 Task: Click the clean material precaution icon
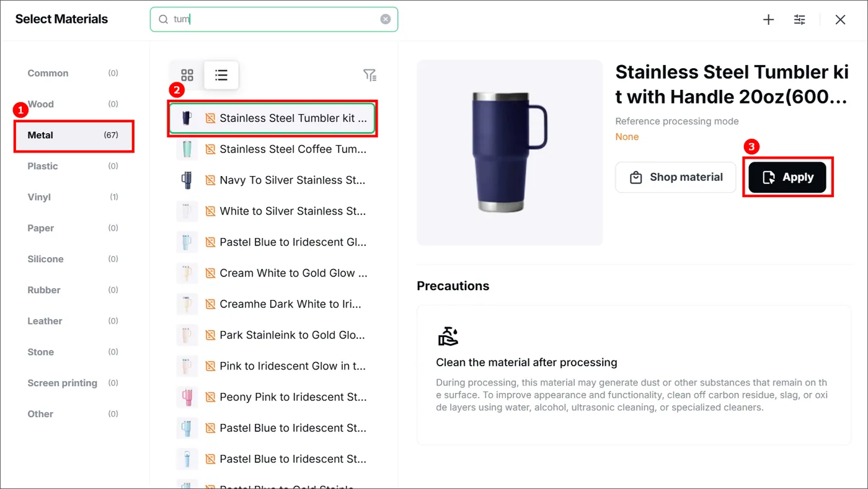[448, 336]
